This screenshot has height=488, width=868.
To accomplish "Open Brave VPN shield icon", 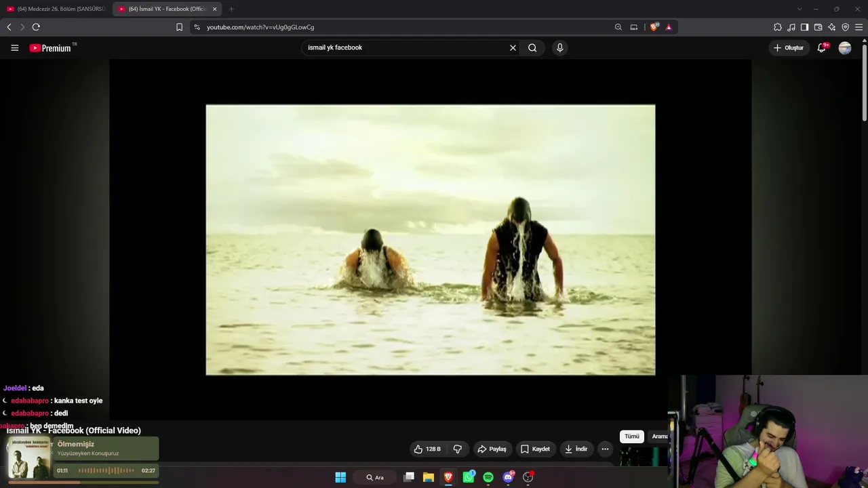I will coord(845,27).
